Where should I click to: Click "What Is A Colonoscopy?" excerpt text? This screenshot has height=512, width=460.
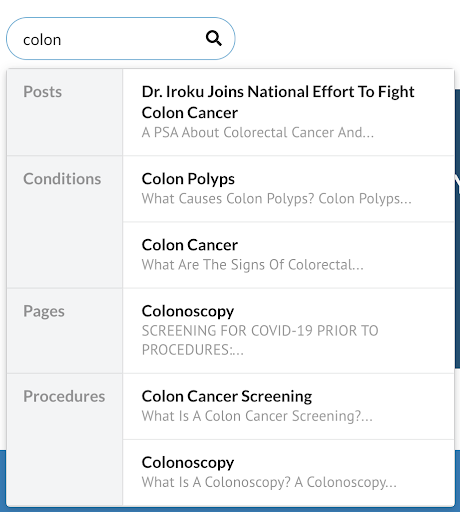(216, 482)
